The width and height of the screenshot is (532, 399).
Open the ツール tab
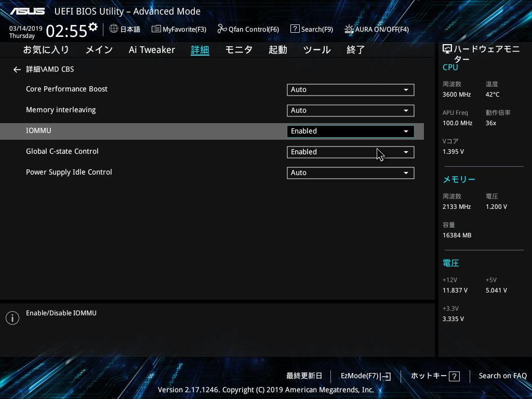tap(317, 50)
